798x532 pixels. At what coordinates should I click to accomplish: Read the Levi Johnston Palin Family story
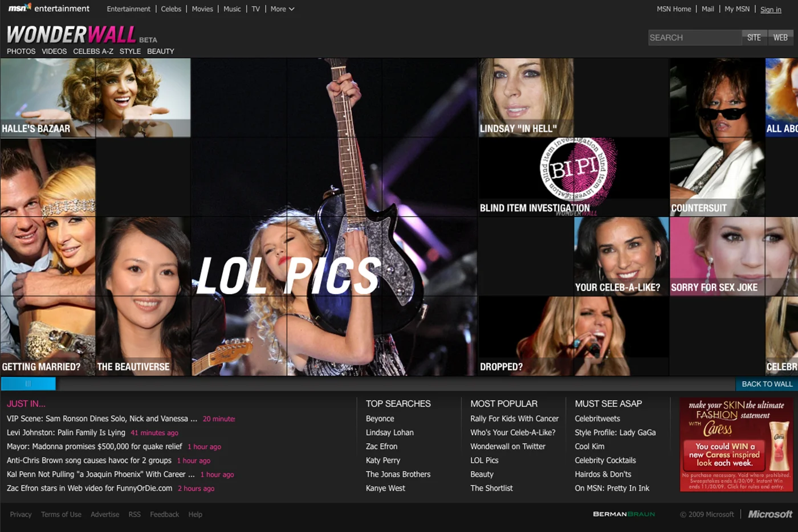pyautogui.click(x=66, y=432)
